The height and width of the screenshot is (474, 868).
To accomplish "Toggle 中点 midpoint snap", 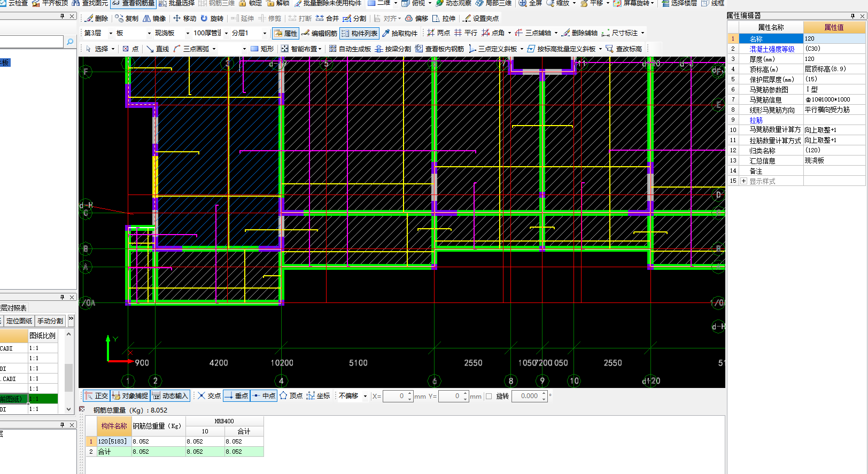I will [x=263, y=396].
